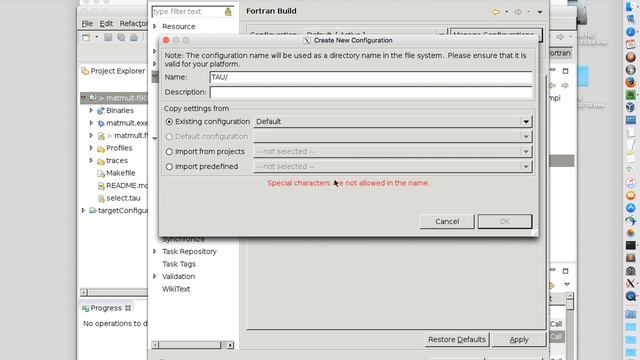Click the disabled OK button

pyautogui.click(x=505, y=222)
